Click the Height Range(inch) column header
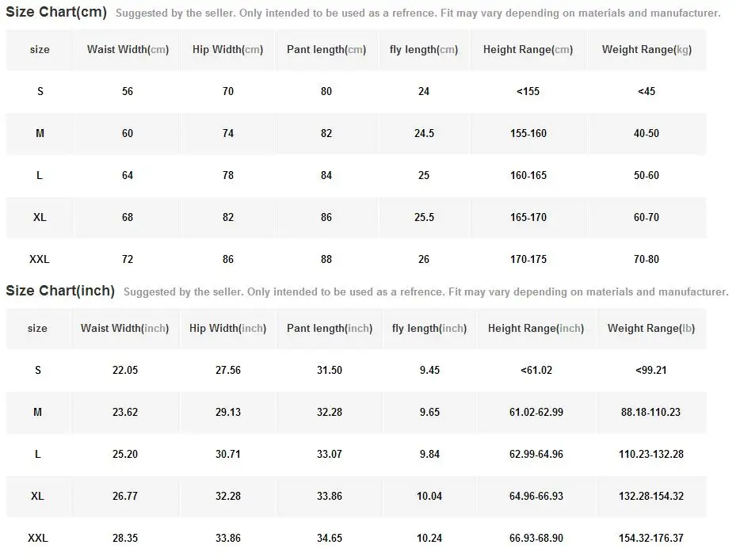Viewport: 740px width, 560px height. point(536,328)
